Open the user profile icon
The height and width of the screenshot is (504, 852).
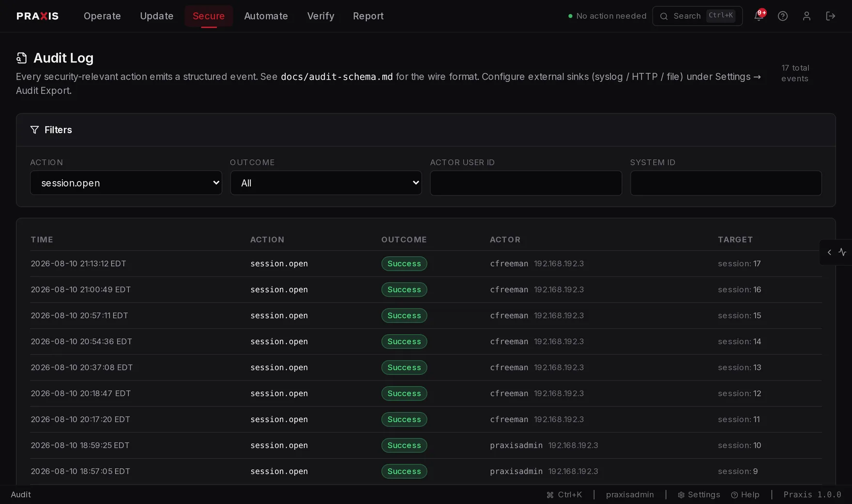tap(806, 16)
